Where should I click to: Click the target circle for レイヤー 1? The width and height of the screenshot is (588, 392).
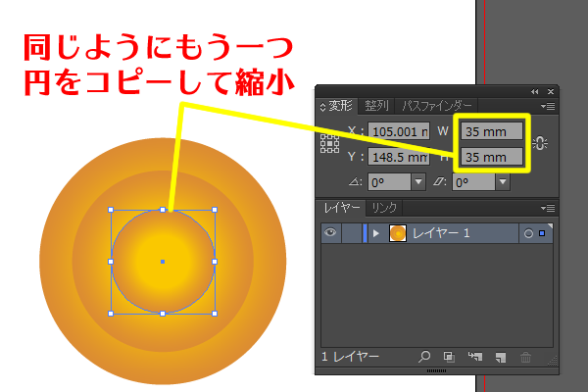click(528, 233)
